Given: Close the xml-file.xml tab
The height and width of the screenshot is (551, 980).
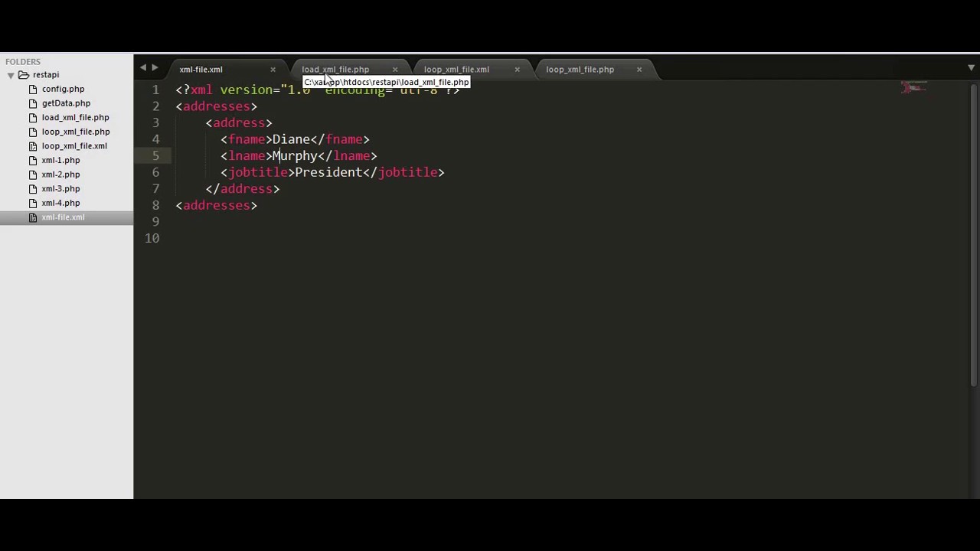Looking at the screenshot, I should click(x=273, y=70).
